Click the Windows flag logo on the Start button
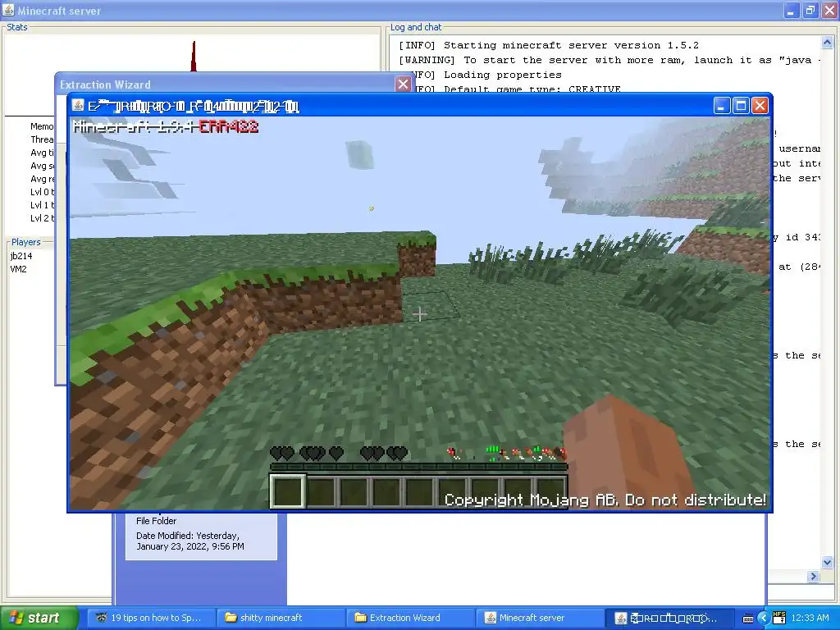This screenshot has height=630, width=840. 16,618
